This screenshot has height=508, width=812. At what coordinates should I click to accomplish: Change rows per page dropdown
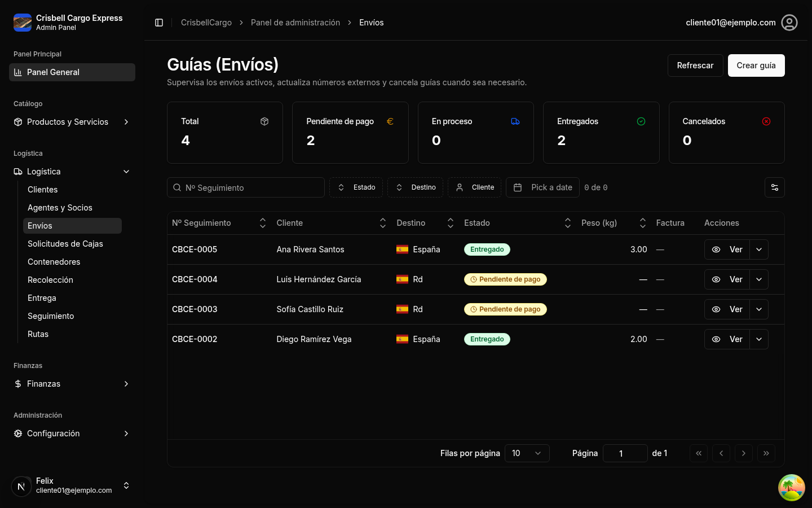pos(527,453)
